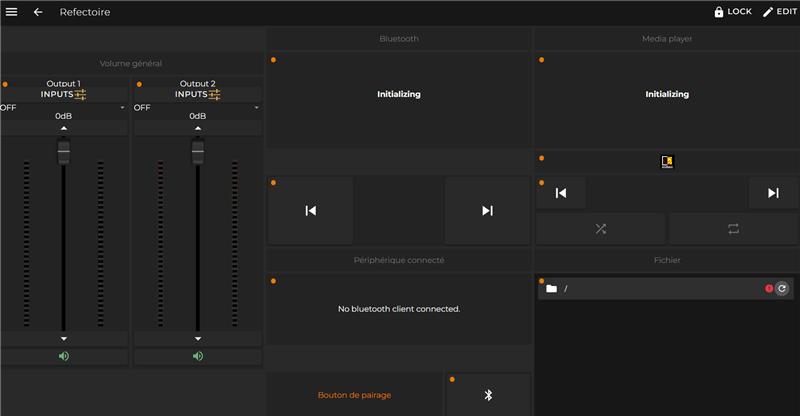Click the Bluetooth pairing icon button
The image size is (800, 416).
point(488,395)
